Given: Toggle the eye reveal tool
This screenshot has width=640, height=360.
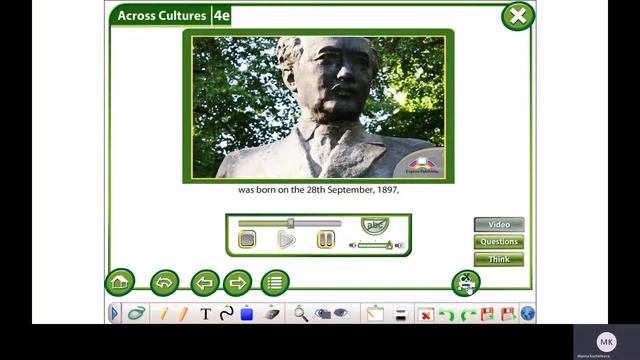Looking at the screenshot, I should tap(341, 313).
